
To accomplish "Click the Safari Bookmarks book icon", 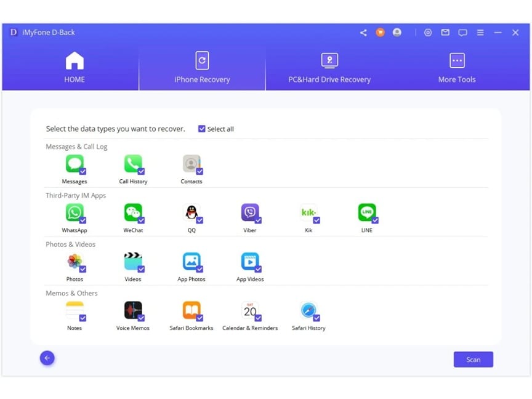I will tap(191, 310).
